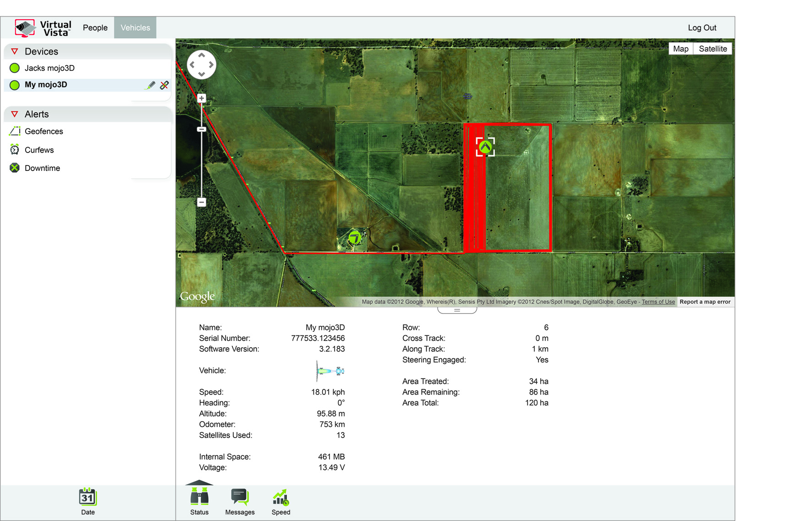Click the map zoom slider handle

click(201, 129)
